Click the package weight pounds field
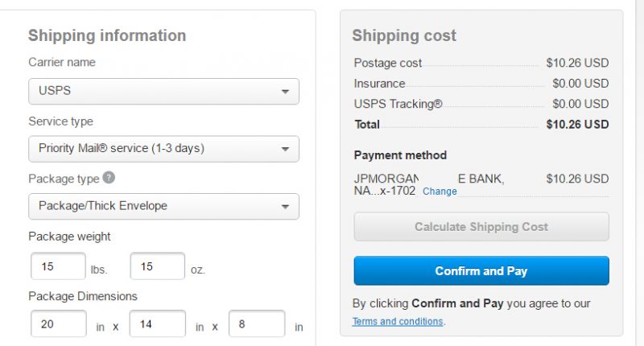This screenshot has width=644, height=346. tap(58, 266)
